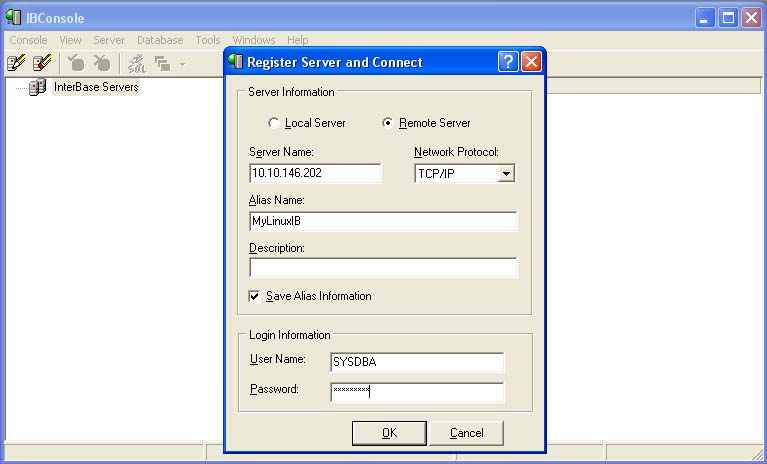Click the Server Name input field
This screenshot has height=464, width=767.
pyautogui.click(x=316, y=173)
